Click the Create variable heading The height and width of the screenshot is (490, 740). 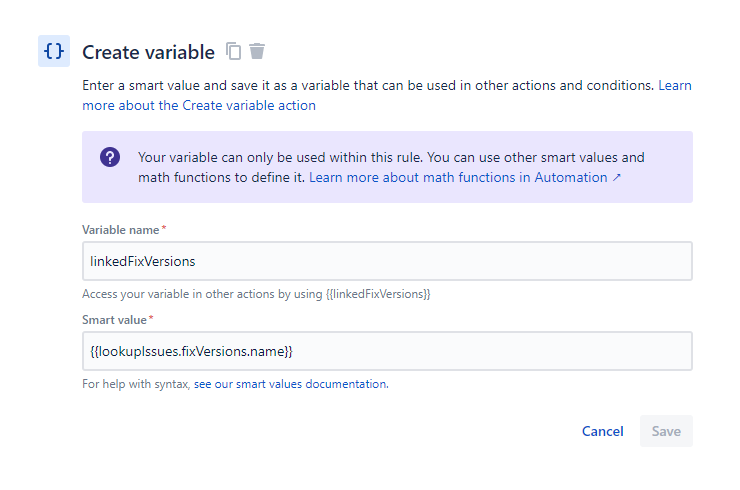click(x=148, y=52)
